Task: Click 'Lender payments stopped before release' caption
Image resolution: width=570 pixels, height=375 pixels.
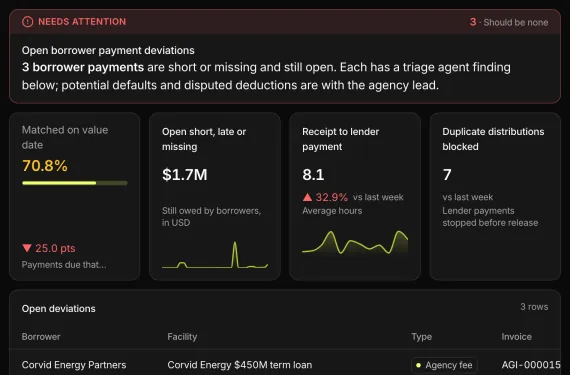Action: tap(490, 217)
